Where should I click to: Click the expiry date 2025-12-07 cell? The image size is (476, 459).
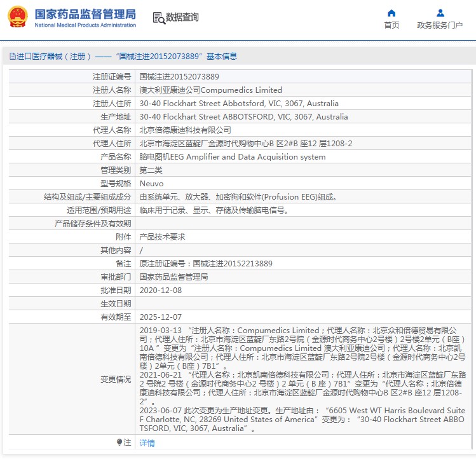pos(160,317)
